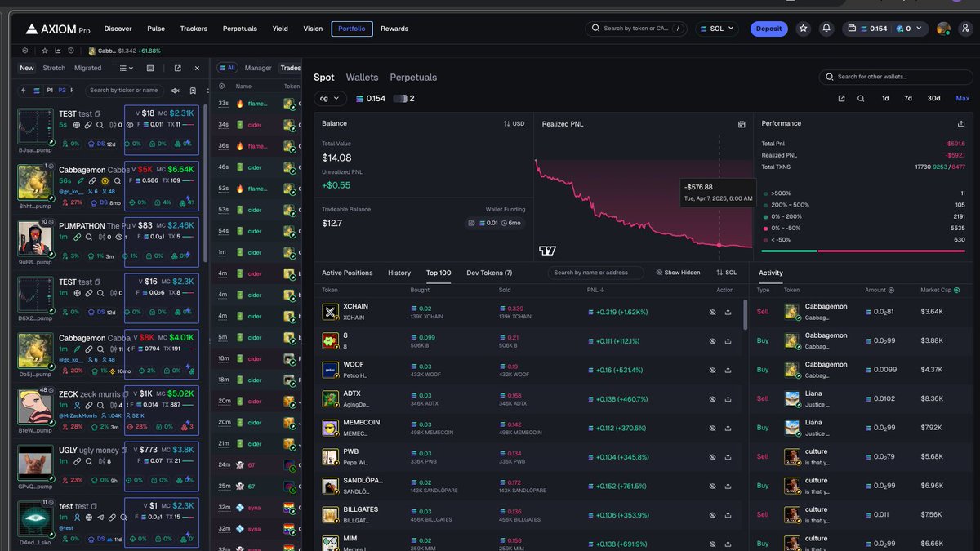
Task: Share the ADTX PNL
Action: click(x=728, y=399)
